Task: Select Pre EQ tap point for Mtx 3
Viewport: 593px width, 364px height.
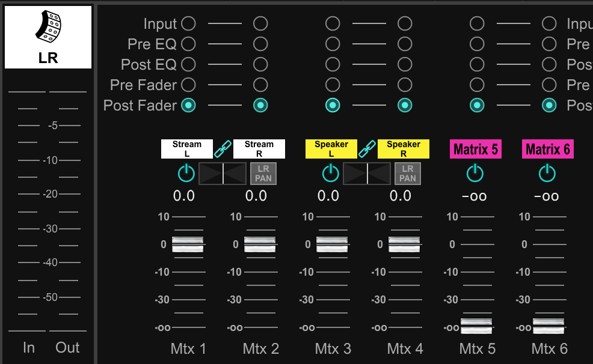Action: (x=333, y=44)
